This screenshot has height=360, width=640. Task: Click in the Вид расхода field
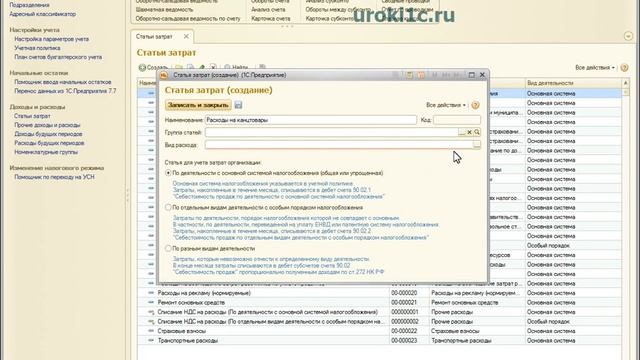tap(339, 145)
